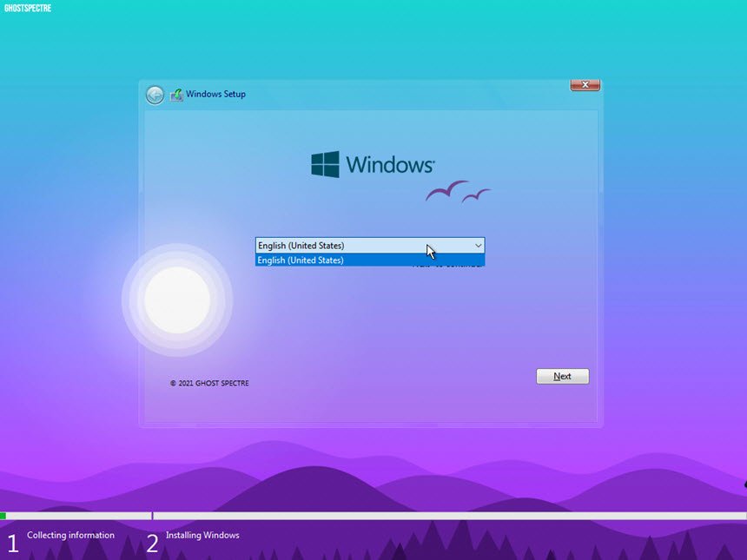747x560 pixels.
Task: Select highlighted English (United States) list option
Action: [x=370, y=260]
